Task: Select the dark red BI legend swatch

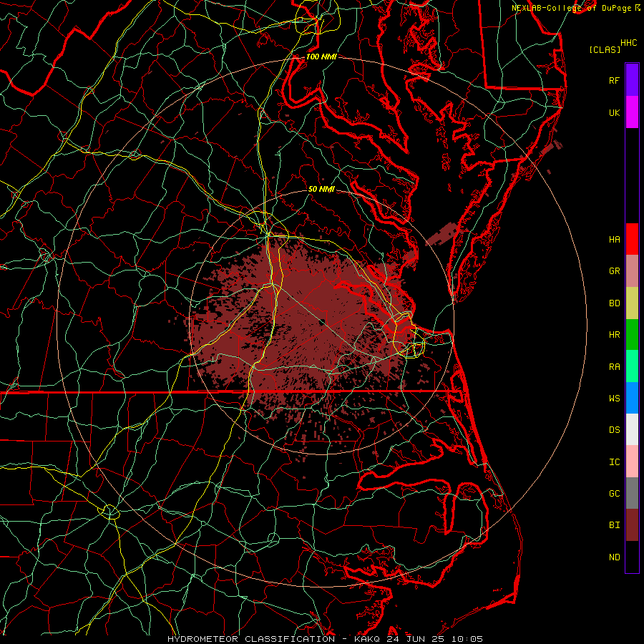Action: [632, 525]
